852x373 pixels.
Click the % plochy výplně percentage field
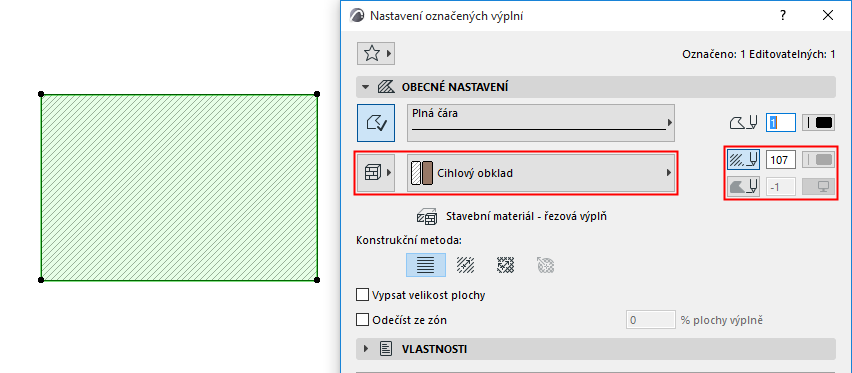point(650,320)
